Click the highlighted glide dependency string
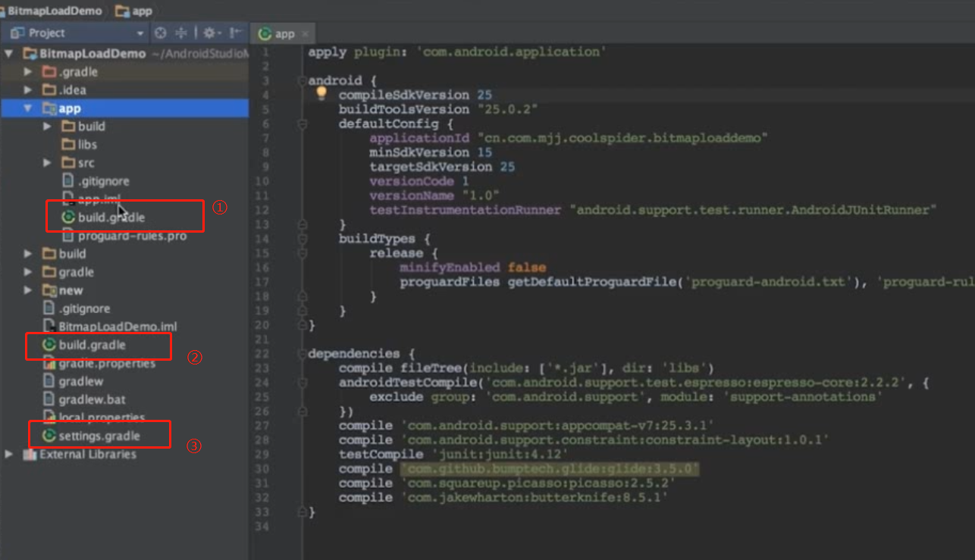975x560 pixels. 549,469
